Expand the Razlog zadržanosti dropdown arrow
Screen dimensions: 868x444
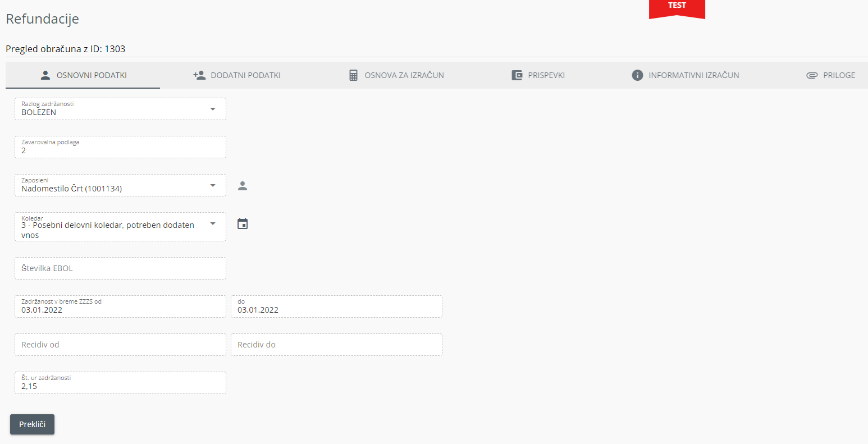click(x=213, y=109)
